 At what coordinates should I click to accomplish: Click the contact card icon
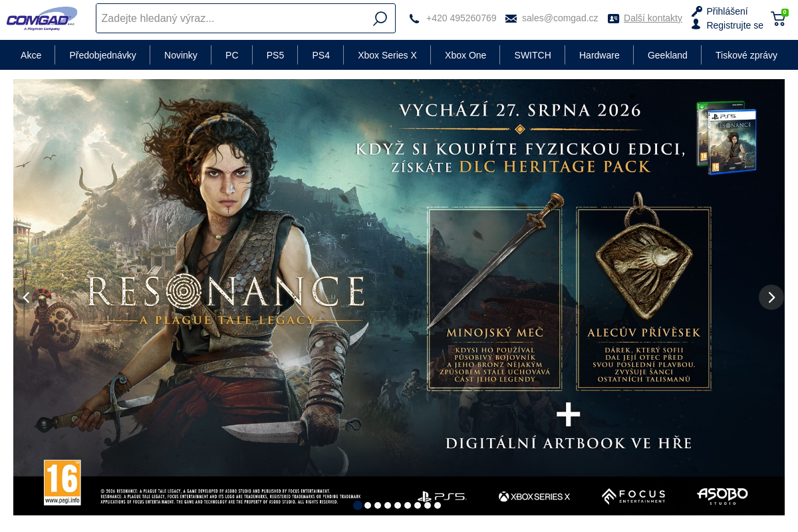pos(613,19)
